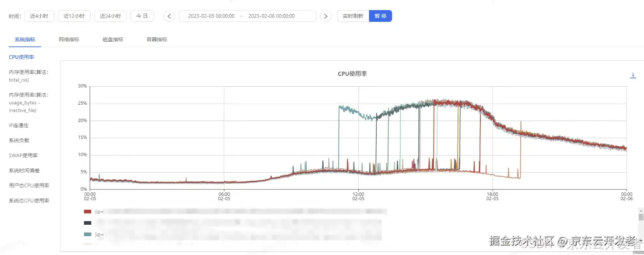Open the 用户态CPU使用率 metric
The width and height of the screenshot is (644, 255).
pos(29,185)
